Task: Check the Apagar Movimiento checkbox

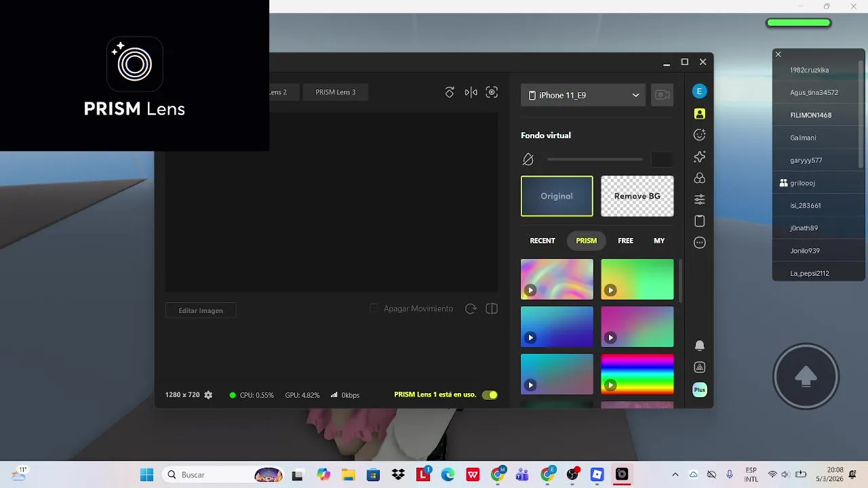Action: click(x=374, y=308)
